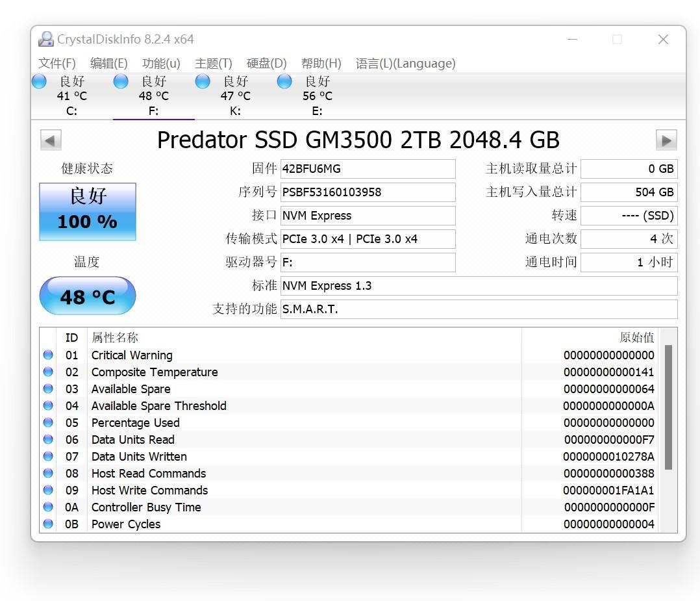The height and width of the screenshot is (601, 700).
Task: Open the 硬盘(D) menu
Action: (266, 64)
